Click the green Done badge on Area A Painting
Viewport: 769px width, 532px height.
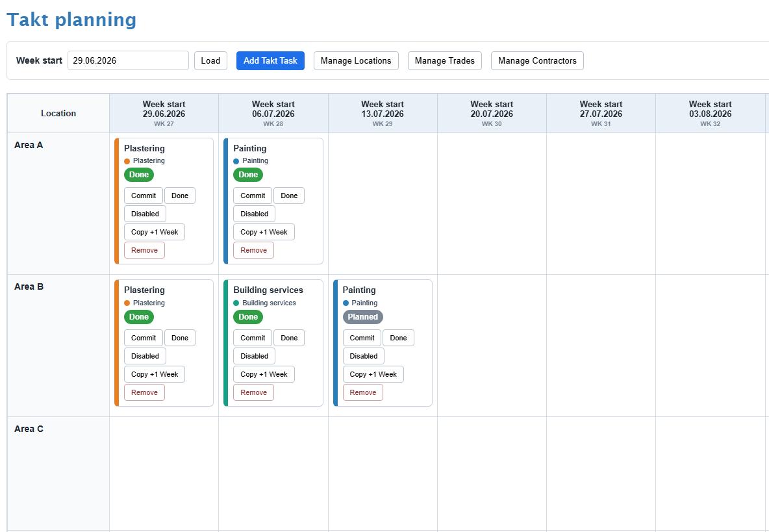(248, 175)
